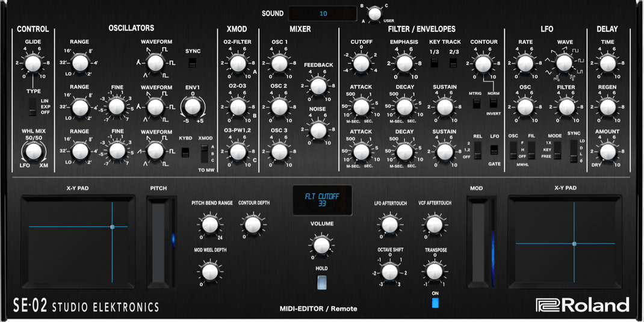Click the MOD WEEL DEPTH knob
The width and height of the screenshot is (644, 322).
pyautogui.click(x=209, y=271)
